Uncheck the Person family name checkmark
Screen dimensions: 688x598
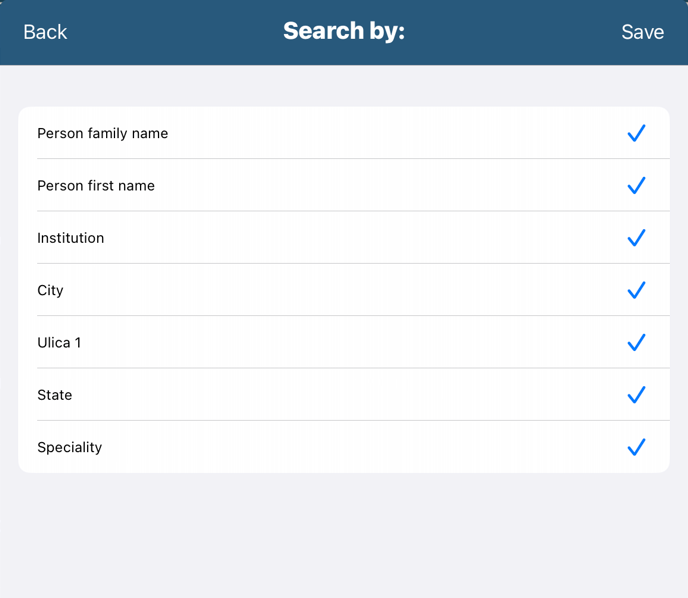636,133
